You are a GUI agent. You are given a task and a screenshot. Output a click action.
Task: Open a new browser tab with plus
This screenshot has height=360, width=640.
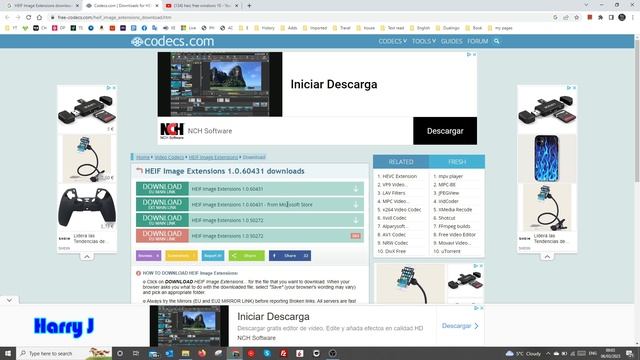pyautogui.click(x=249, y=6)
